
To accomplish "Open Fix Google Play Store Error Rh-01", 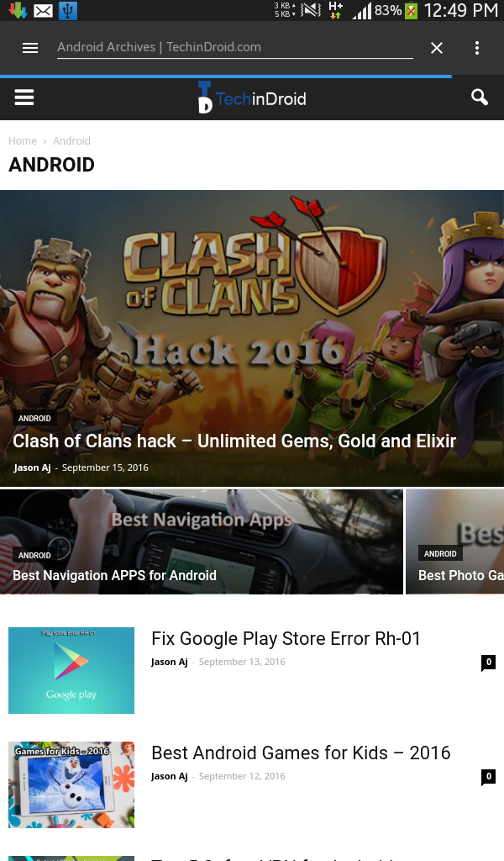I will (286, 639).
